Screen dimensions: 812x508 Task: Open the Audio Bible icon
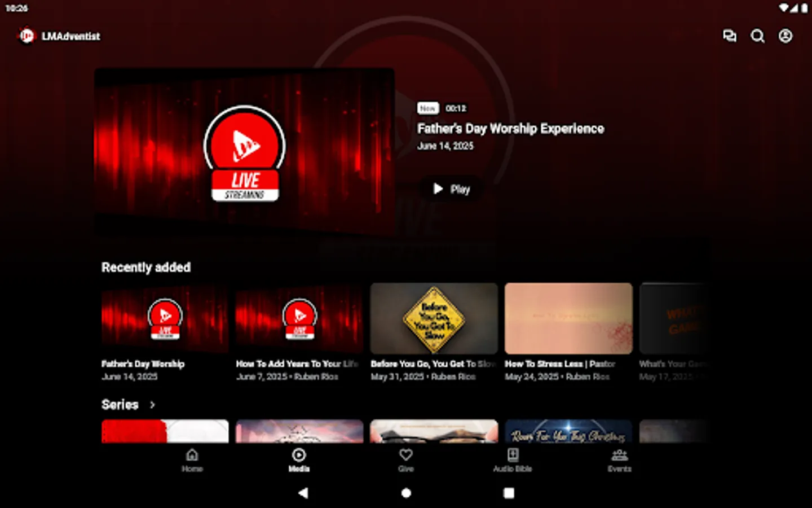click(x=513, y=456)
